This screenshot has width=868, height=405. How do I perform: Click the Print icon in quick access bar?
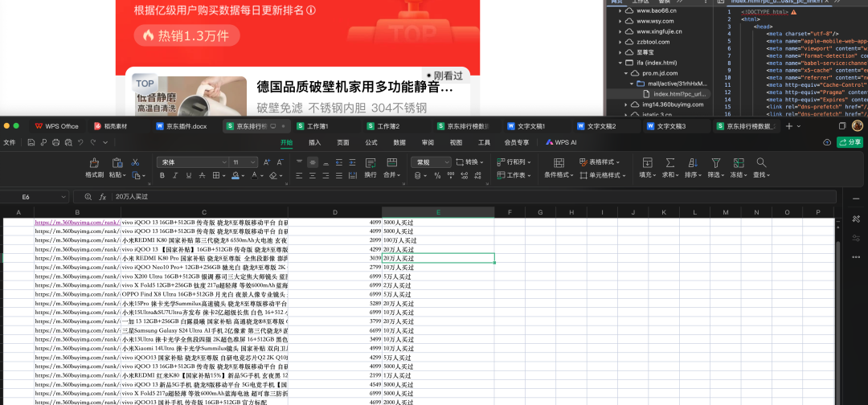(56, 142)
